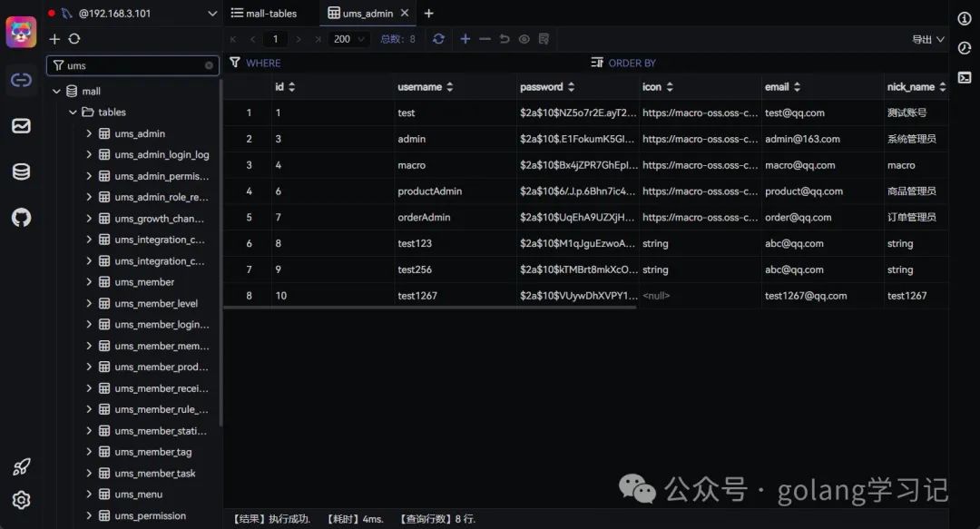The height and width of the screenshot is (529, 980).
Task: Undo the last table edit
Action: pyautogui.click(x=505, y=39)
